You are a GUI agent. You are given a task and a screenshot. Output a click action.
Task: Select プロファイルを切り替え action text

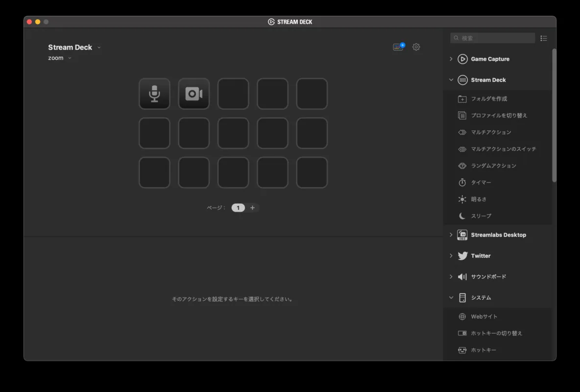click(499, 116)
